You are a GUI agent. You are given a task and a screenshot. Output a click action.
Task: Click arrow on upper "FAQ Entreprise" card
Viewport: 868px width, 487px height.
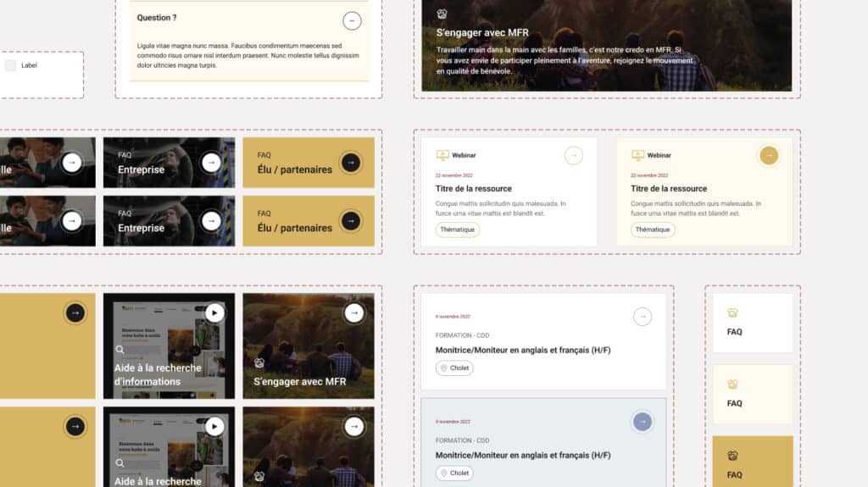pos(211,163)
